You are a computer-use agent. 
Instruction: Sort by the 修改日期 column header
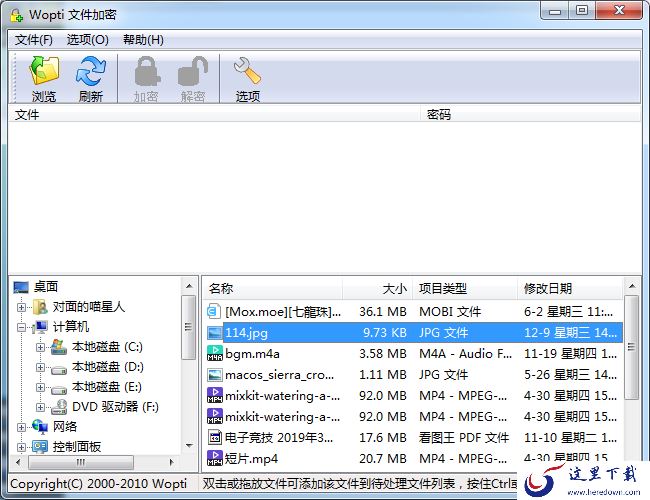coord(570,288)
